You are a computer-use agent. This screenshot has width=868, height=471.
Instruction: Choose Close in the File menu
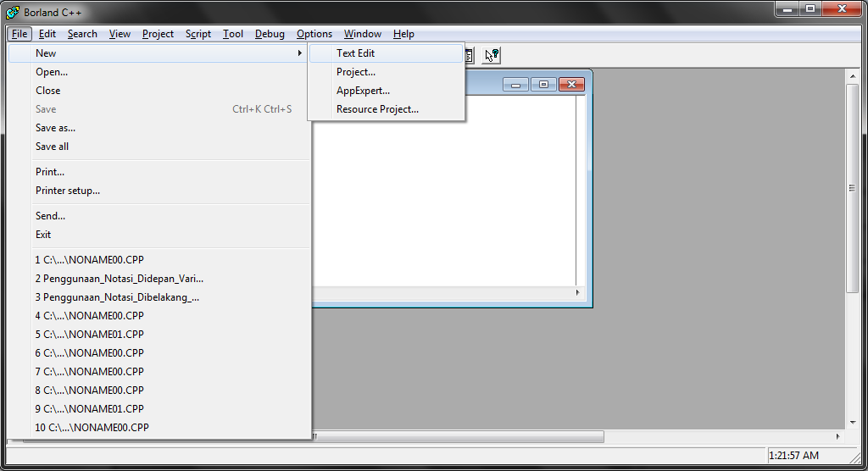[159, 91]
